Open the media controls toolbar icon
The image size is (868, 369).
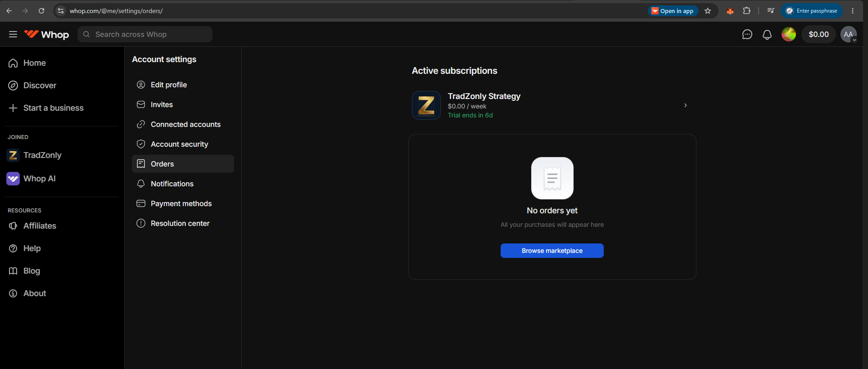point(771,11)
